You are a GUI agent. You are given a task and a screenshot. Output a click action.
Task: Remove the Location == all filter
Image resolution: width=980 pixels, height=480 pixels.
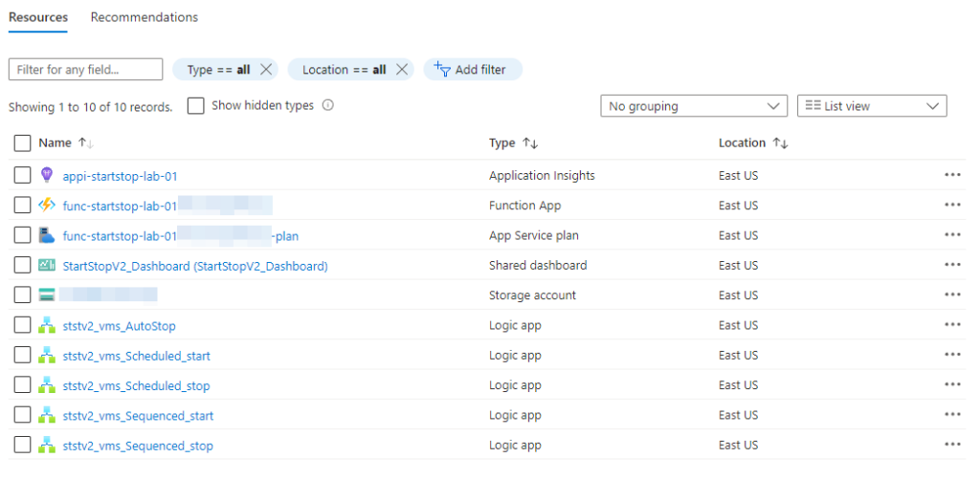pyautogui.click(x=401, y=69)
